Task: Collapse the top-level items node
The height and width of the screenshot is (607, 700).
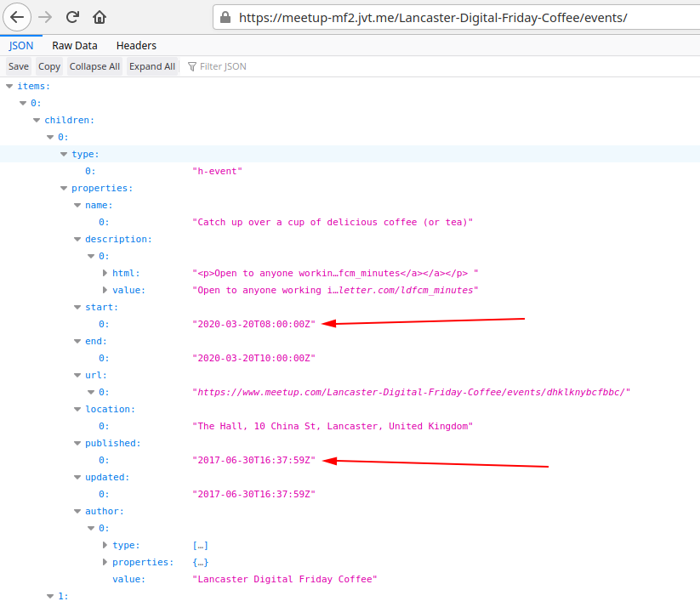Action: (x=9, y=86)
